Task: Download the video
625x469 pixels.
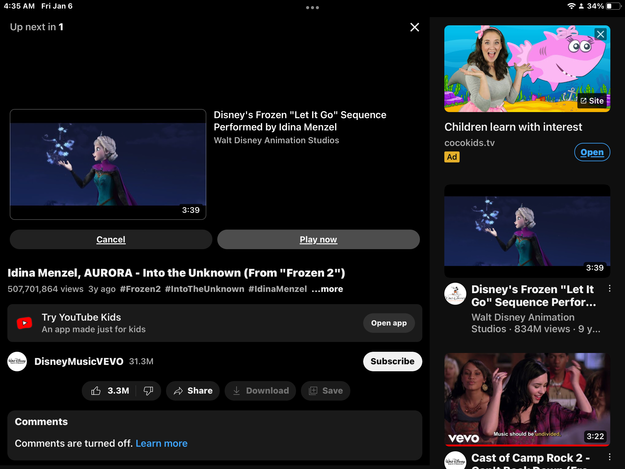Action: (x=260, y=391)
